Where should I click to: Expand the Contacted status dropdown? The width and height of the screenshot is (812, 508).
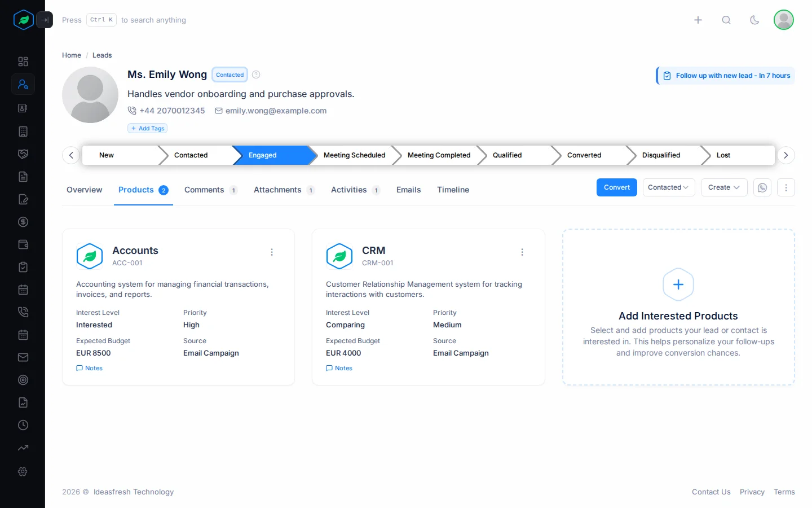pos(669,187)
